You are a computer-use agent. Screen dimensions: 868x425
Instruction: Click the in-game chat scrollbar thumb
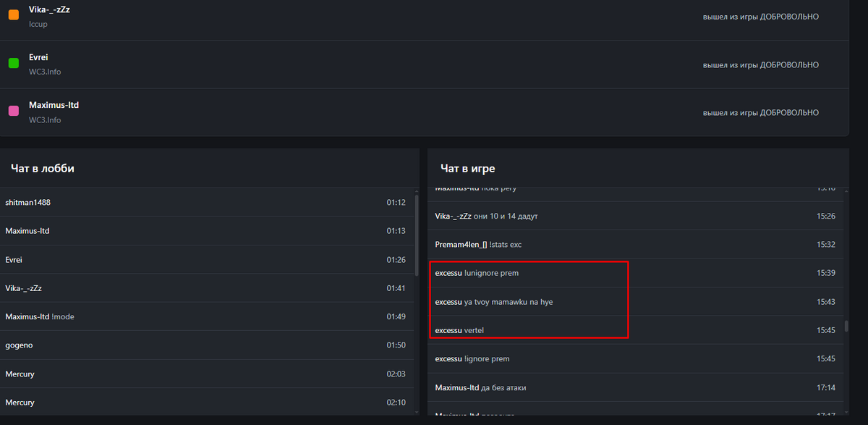pos(846,327)
